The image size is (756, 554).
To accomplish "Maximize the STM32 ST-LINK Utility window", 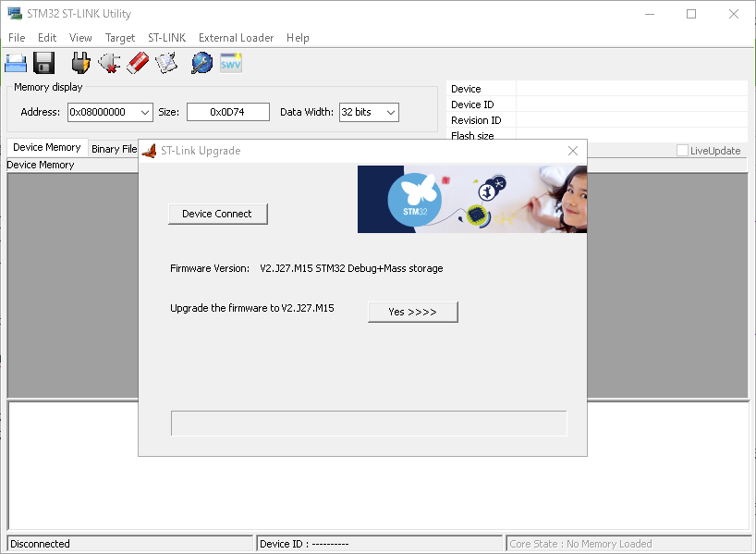I will 691,14.
